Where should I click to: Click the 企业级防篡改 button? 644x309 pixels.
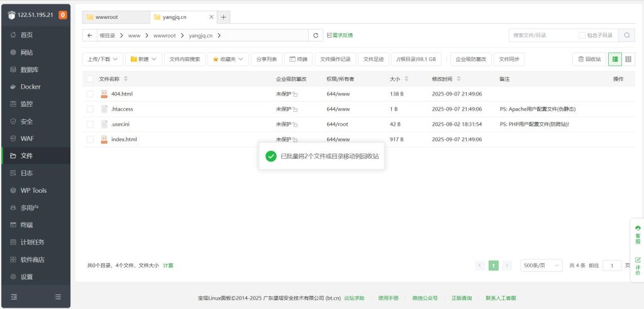(471, 59)
